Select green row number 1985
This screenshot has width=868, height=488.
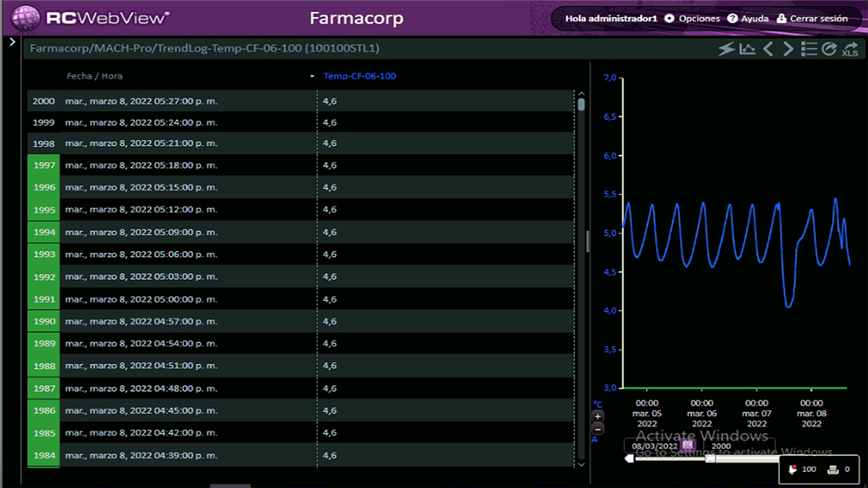tap(44, 433)
